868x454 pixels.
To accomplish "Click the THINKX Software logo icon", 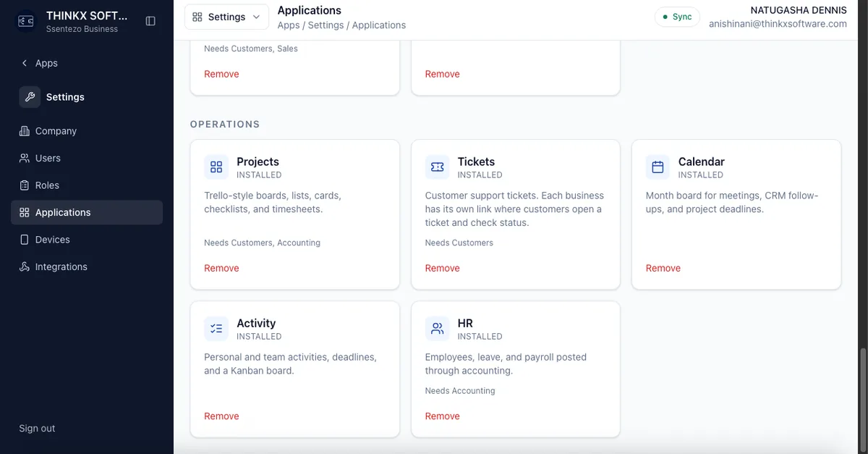I will point(26,21).
